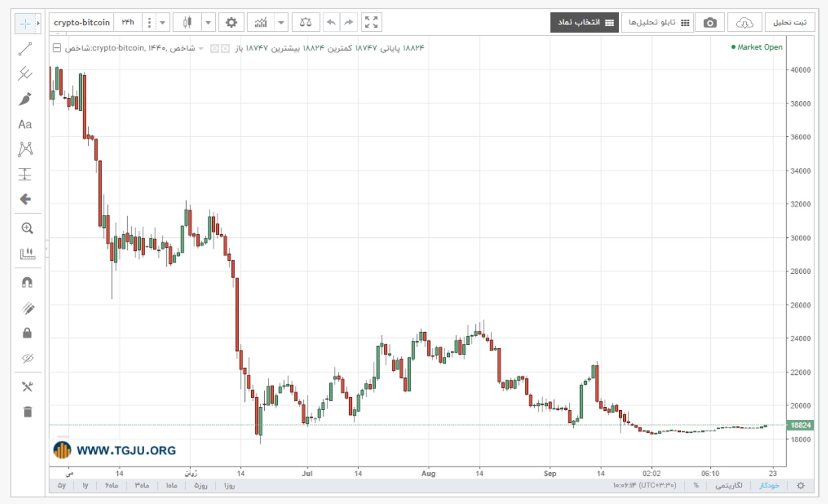828x504 pixels.
Task: Lock all drawing tools
Action: coord(27,333)
